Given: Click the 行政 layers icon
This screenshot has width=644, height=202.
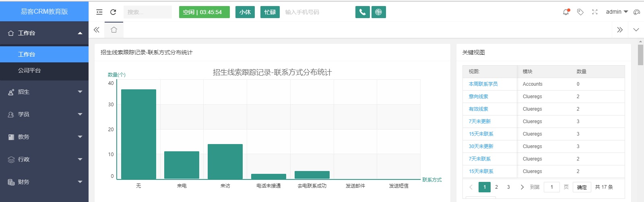Looking at the screenshot, I should 11,160.
